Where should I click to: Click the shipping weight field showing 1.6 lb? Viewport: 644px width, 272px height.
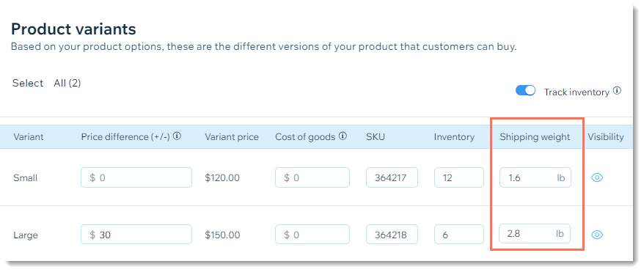tap(535, 177)
